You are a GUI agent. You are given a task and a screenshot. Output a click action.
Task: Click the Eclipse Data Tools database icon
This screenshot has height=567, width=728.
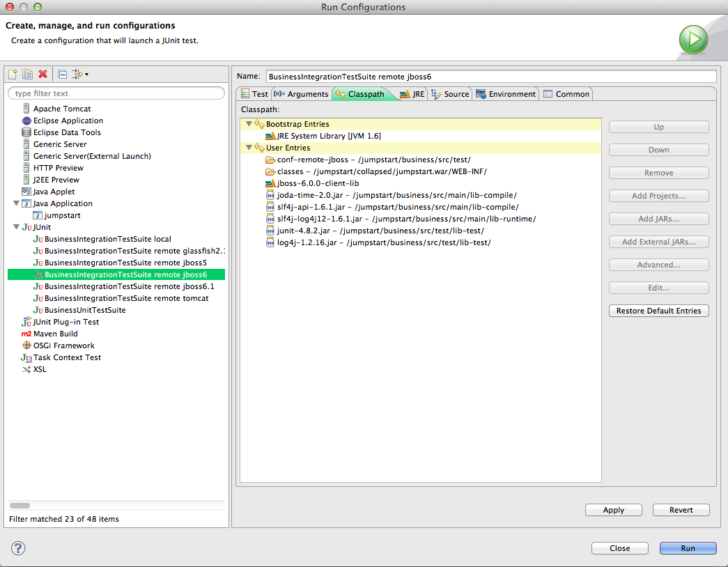[x=26, y=132]
